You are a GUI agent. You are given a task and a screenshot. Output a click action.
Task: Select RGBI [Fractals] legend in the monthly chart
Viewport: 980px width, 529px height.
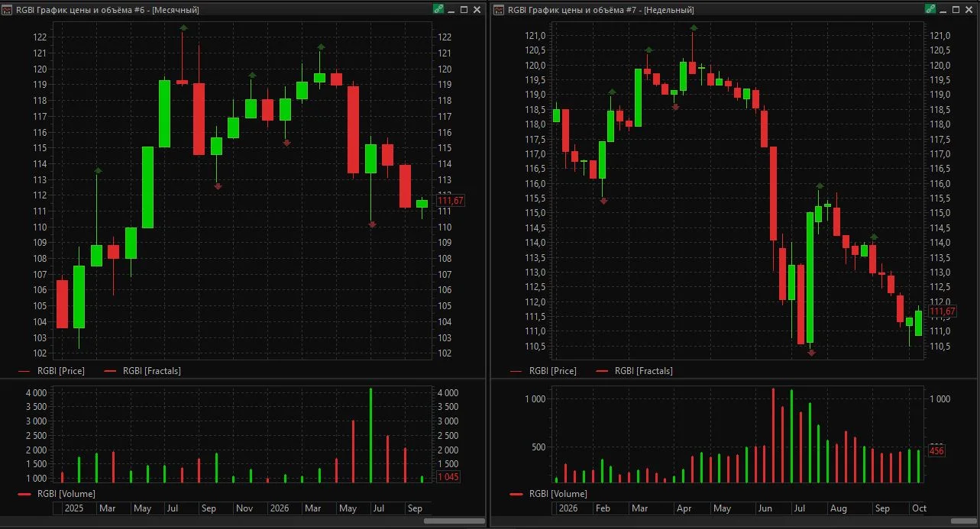click(143, 371)
